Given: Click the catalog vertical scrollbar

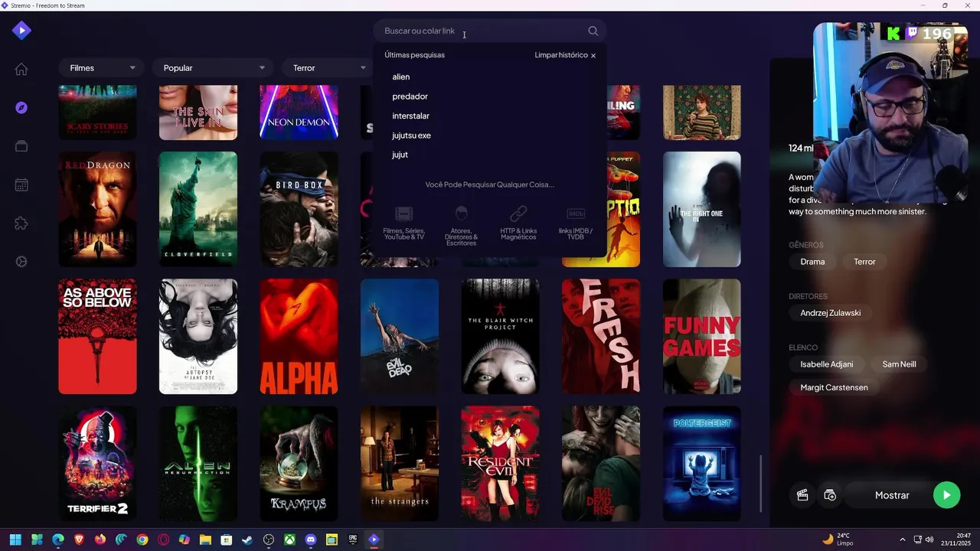Looking at the screenshot, I should (x=761, y=484).
